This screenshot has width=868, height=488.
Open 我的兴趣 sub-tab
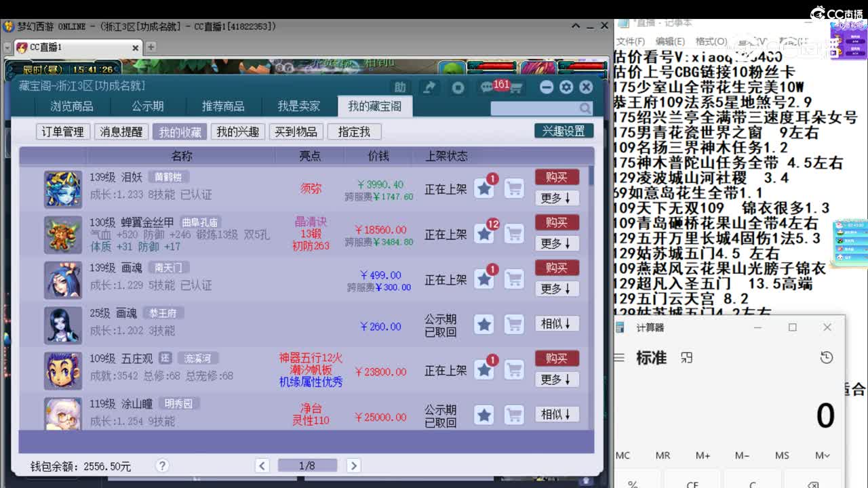tap(237, 131)
